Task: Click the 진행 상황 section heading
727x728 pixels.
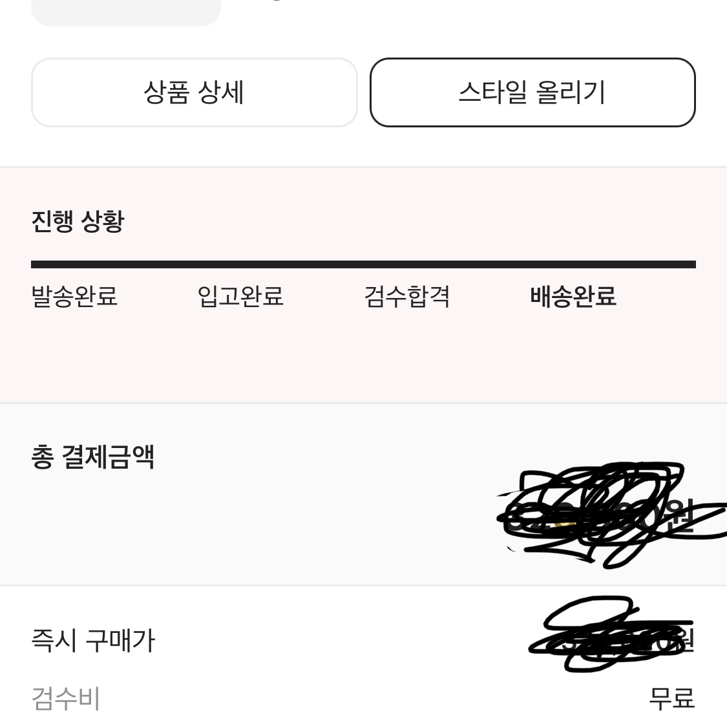Action: (78, 221)
